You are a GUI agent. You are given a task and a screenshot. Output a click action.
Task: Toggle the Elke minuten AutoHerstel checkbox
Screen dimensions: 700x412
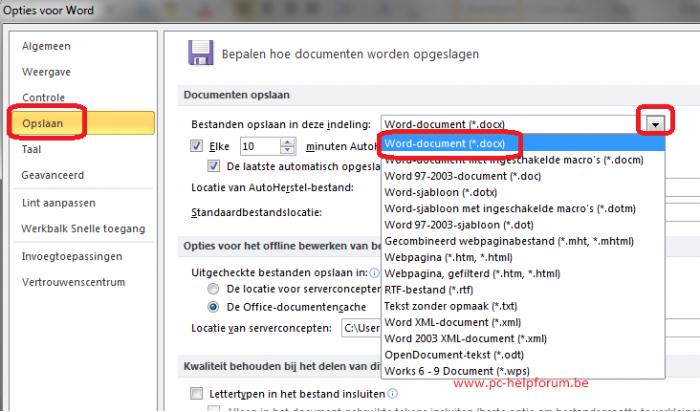(x=196, y=146)
